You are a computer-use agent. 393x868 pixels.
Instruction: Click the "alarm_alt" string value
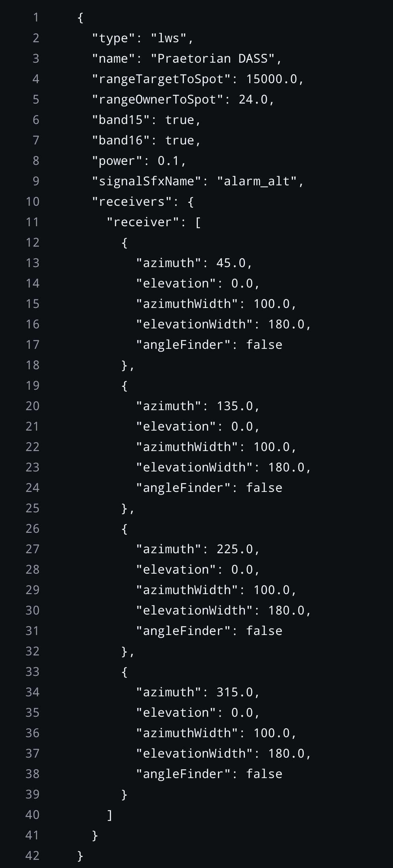pyautogui.click(x=256, y=181)
